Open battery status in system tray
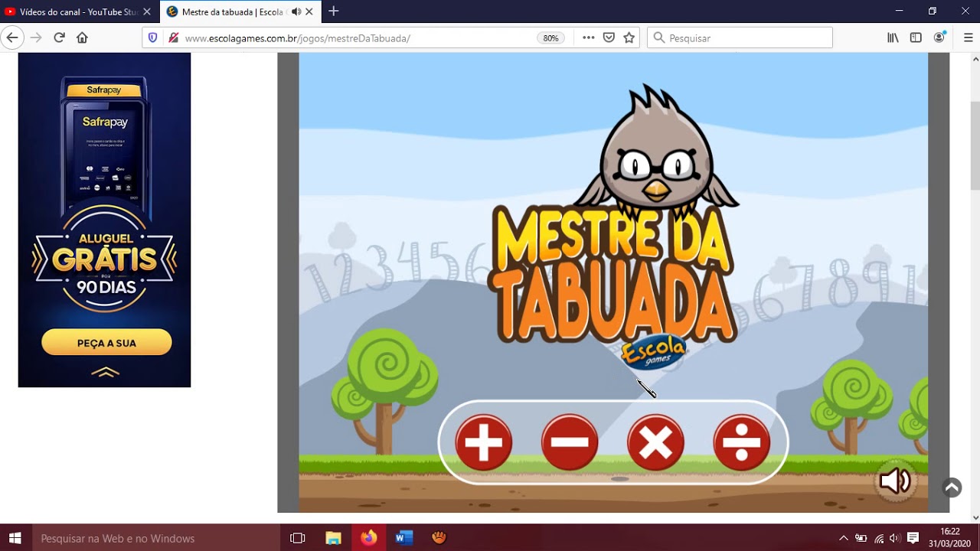The image size is (980, 551). tap(861, 538)
